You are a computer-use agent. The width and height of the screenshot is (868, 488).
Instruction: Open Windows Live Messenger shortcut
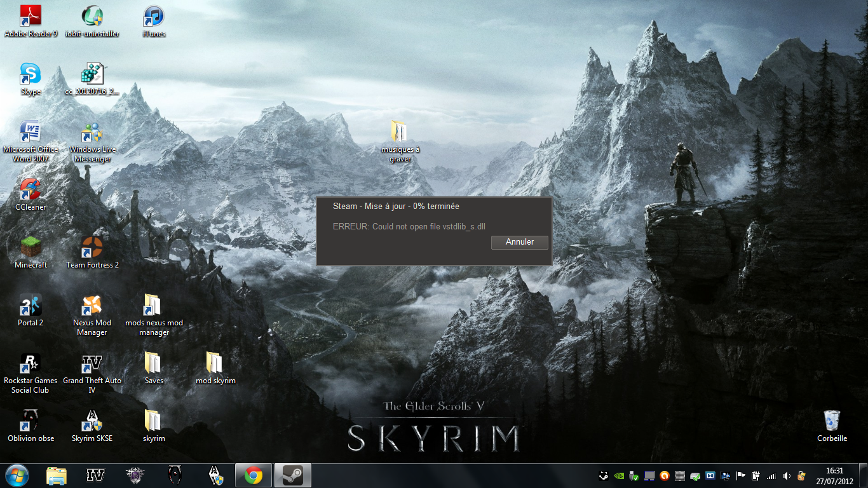click(x=92, y=142)
